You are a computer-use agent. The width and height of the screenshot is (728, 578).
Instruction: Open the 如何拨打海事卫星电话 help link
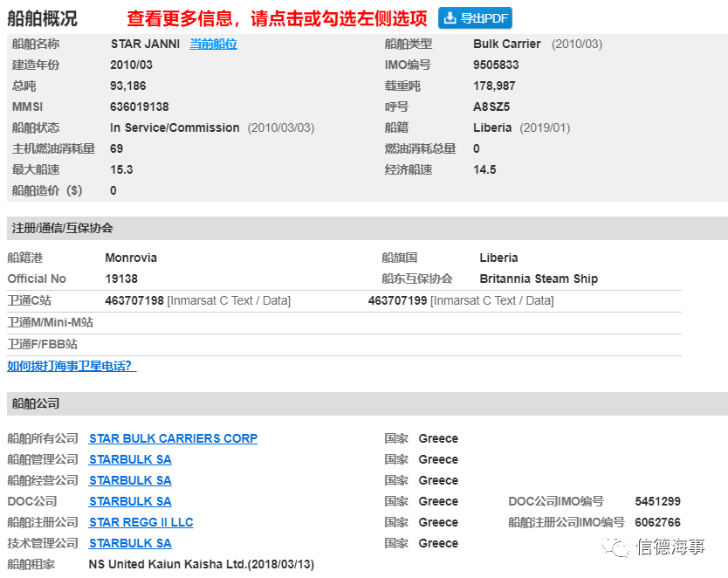72,366
